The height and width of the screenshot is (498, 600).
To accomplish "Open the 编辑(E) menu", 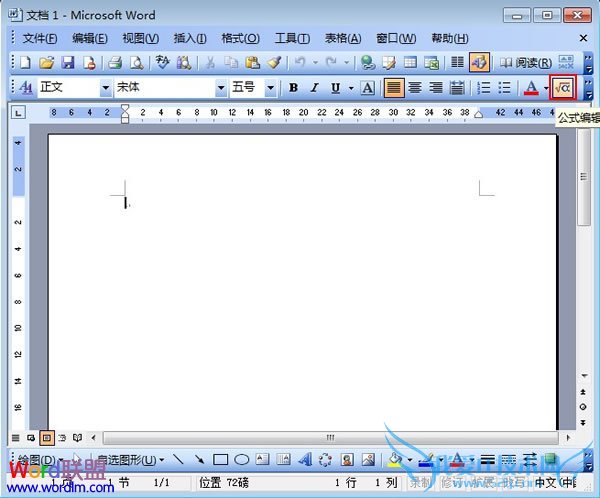I will click(90, 38).
